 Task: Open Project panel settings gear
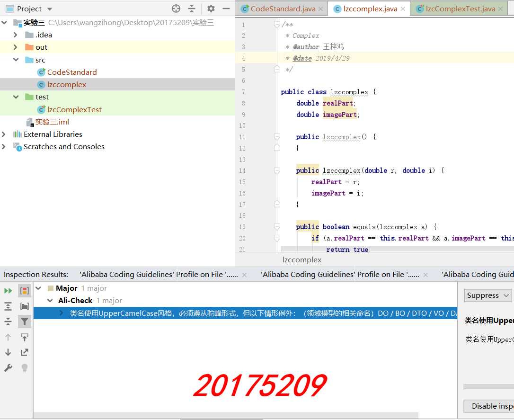click(211, 9)
